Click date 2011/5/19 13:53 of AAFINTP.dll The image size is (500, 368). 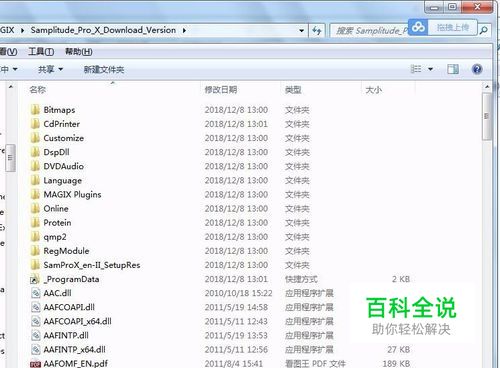click(236, 336)
